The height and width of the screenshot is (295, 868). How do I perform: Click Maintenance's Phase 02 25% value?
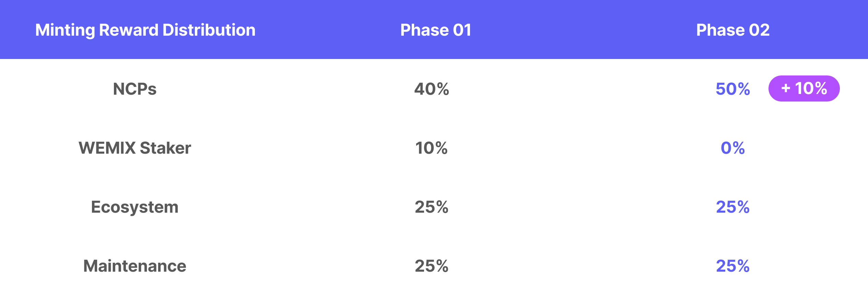733,266
